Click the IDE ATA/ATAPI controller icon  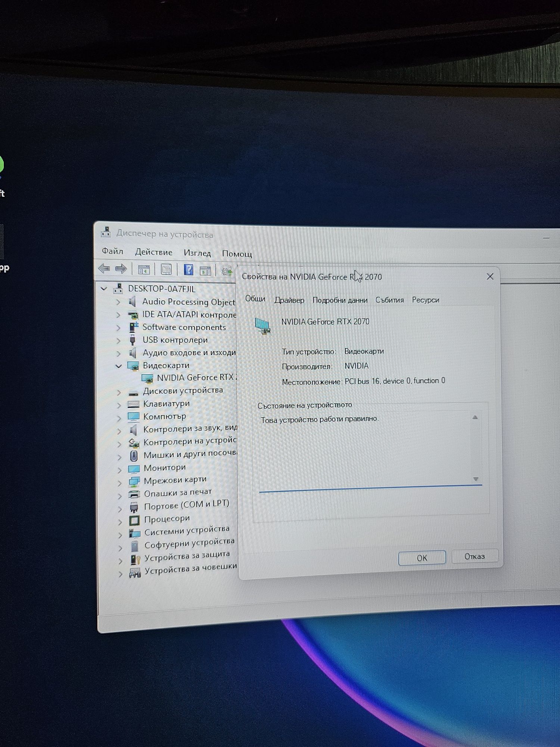click(x=133, y=314)
